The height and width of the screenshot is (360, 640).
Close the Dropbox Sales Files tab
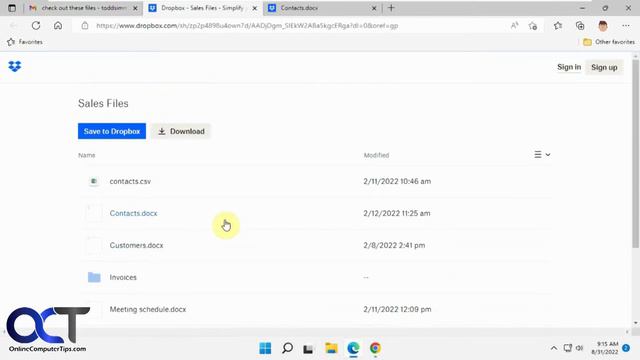255,8
